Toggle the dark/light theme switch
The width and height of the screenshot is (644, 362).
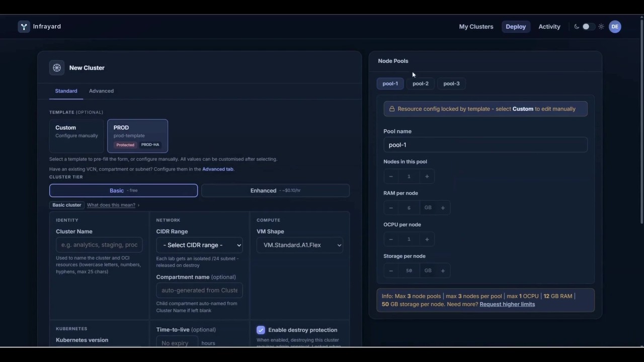click(x=589, y=27)
